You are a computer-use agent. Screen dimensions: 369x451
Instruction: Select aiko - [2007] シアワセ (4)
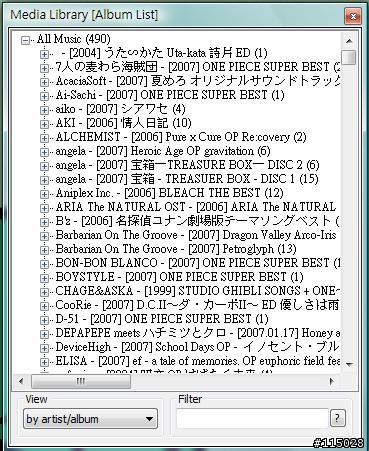(120, 109)
